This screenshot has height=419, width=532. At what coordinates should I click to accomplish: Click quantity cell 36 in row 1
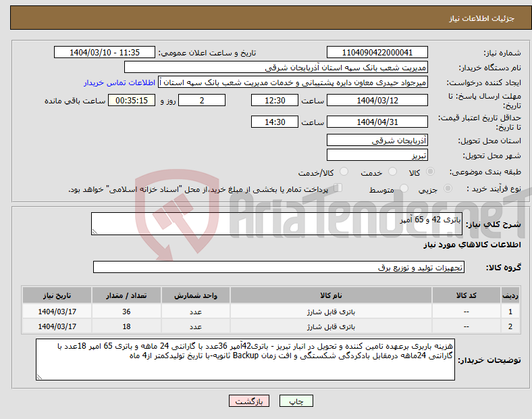click(126, 312)
